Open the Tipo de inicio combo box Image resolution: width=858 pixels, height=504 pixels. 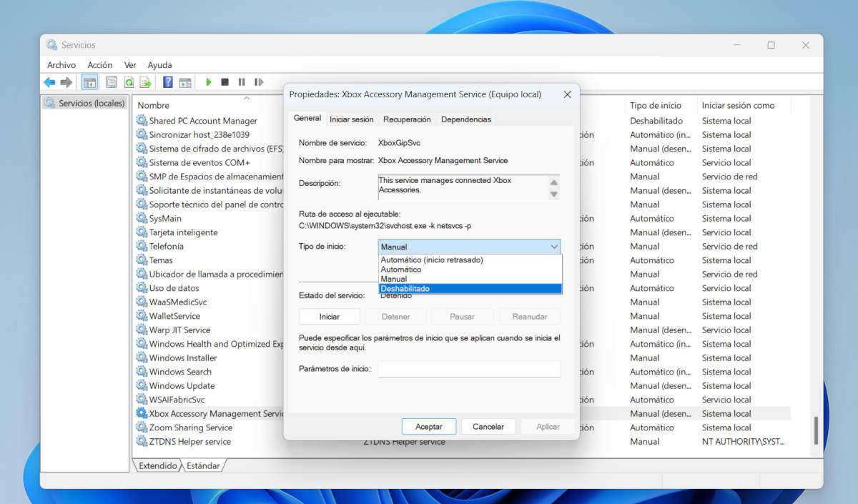click(470, 247)
